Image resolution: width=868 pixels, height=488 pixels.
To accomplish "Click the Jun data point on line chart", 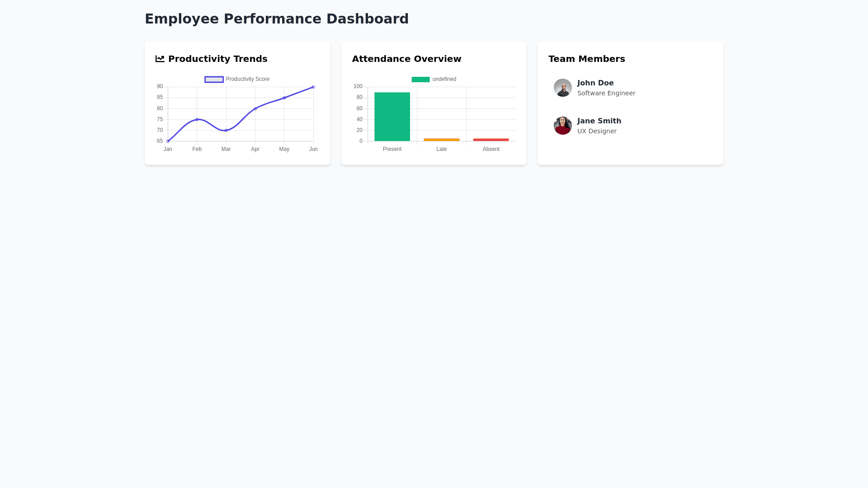I will point(313,87).
